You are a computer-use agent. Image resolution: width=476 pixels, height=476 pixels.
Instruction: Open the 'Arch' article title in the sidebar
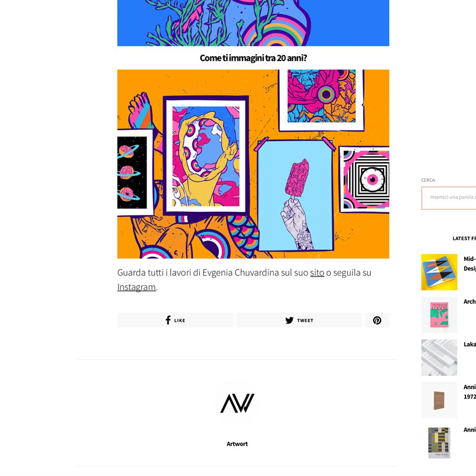click(x=470, y=301)
